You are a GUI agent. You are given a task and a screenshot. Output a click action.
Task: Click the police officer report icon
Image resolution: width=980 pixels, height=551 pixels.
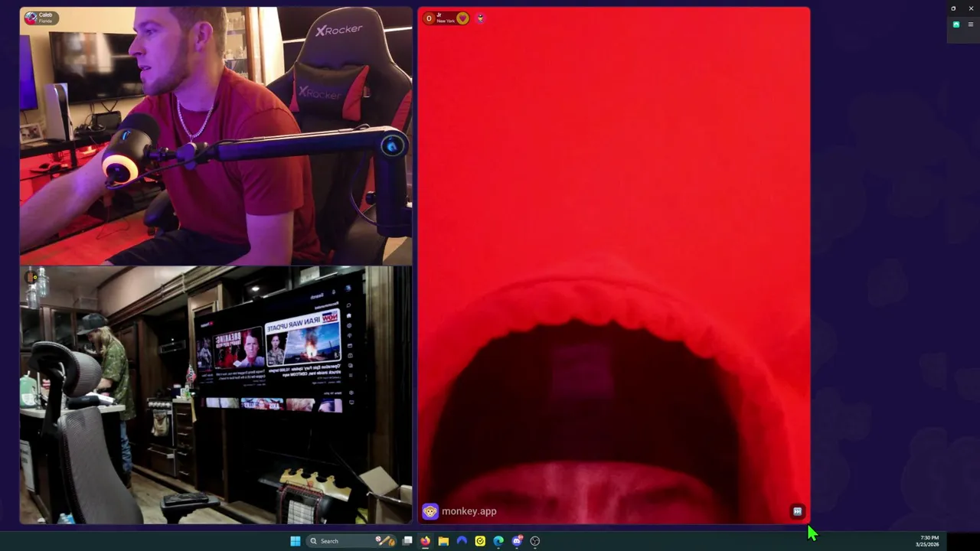pos(480,18)
